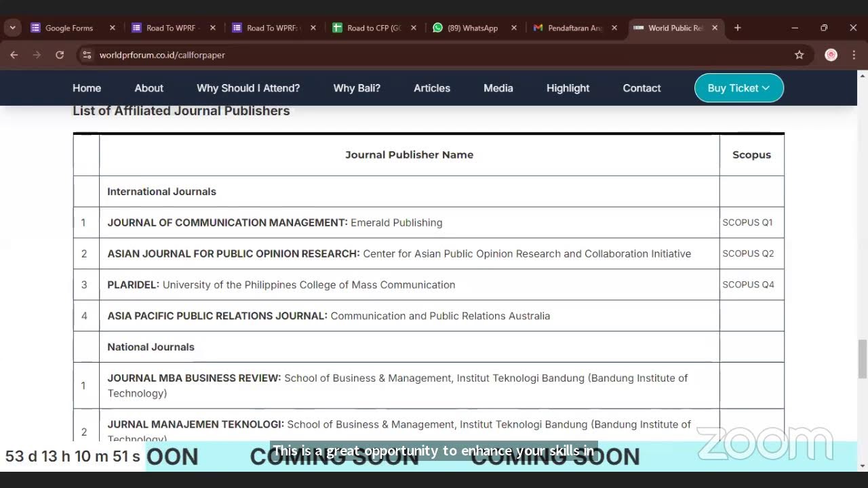Click the page vertical scrollbar thumb
The height and width of the screenshot is (488, 868).
[x=862, y=359]
